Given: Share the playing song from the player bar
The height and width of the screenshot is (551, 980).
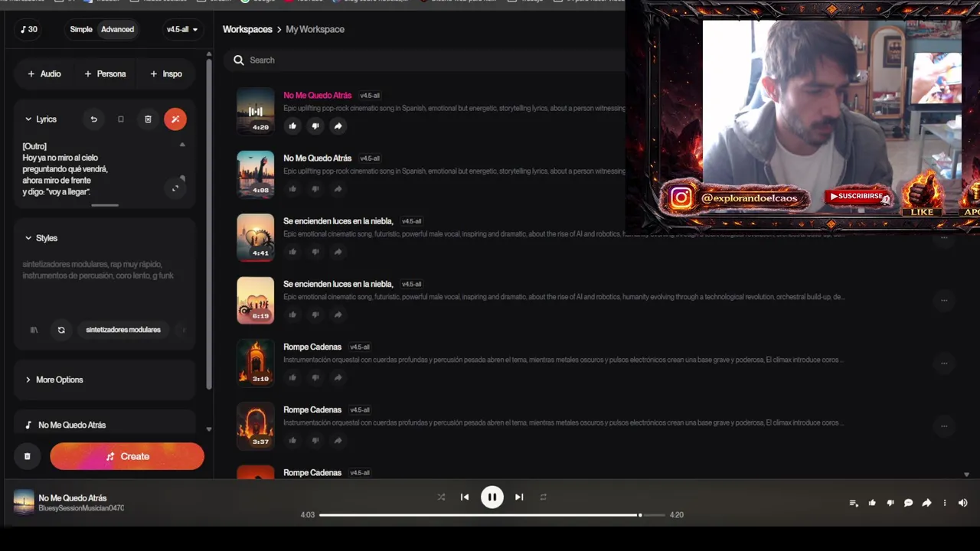Looking at the screenshot, I should [926, 503].
